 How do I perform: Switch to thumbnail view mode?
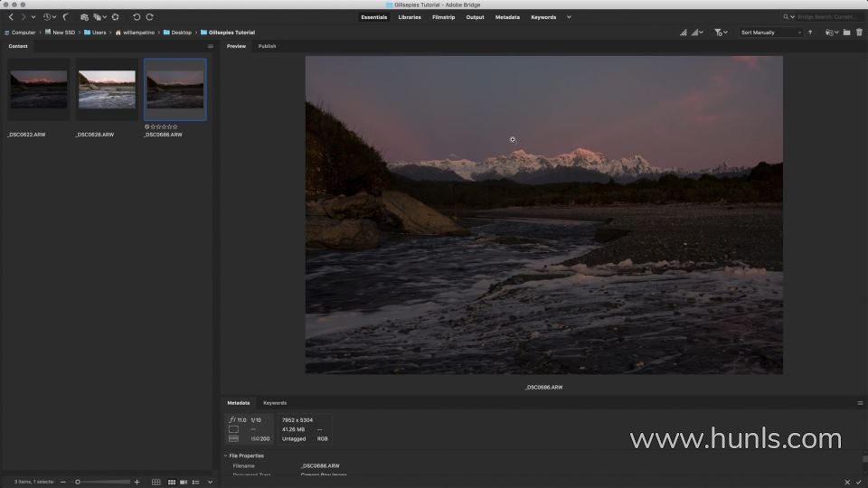172,482
